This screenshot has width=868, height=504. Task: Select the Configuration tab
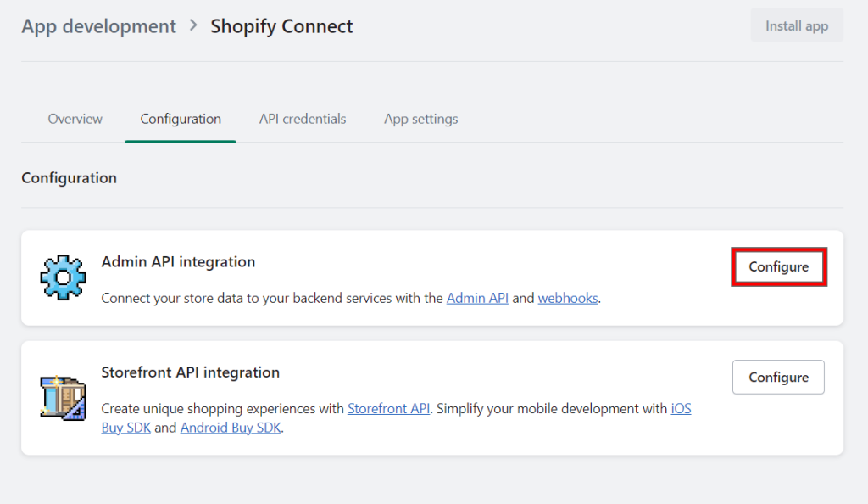coord(181,119)
